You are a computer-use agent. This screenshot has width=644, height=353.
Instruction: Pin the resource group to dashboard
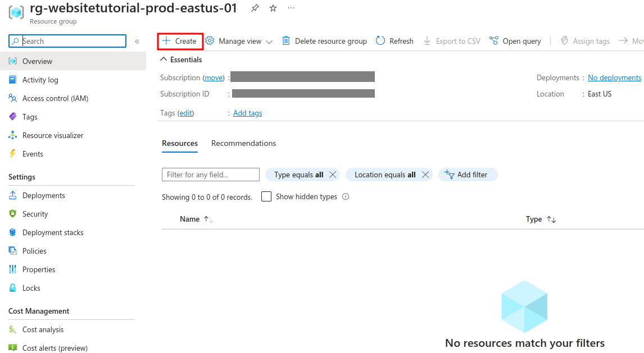coord(255,8)
